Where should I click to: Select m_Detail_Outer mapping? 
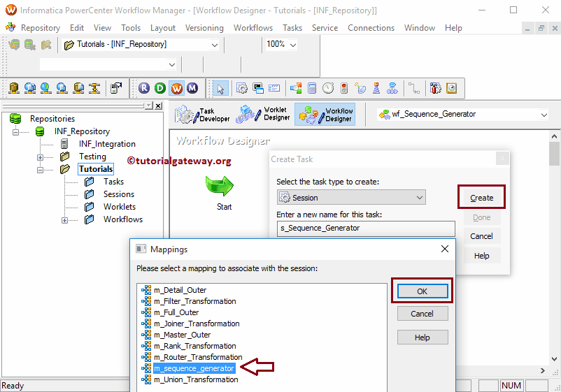pyautogui.click(x=180, y=290)
